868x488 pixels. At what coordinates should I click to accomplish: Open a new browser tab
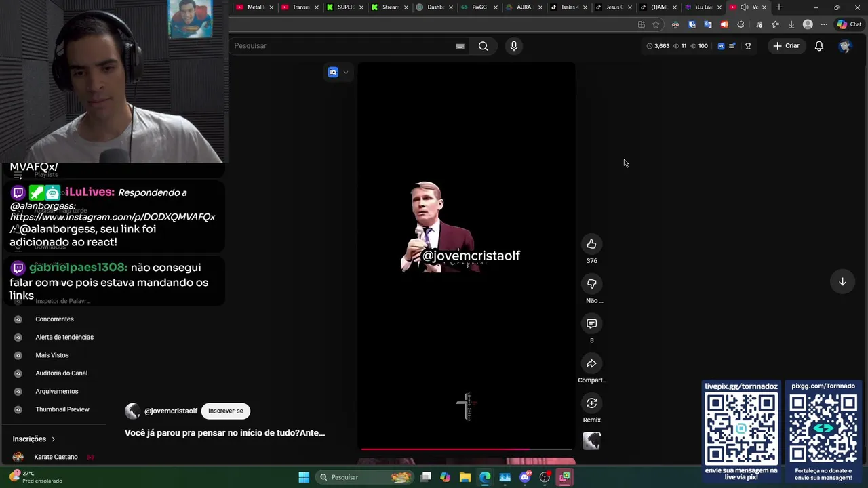coord(779,7)
